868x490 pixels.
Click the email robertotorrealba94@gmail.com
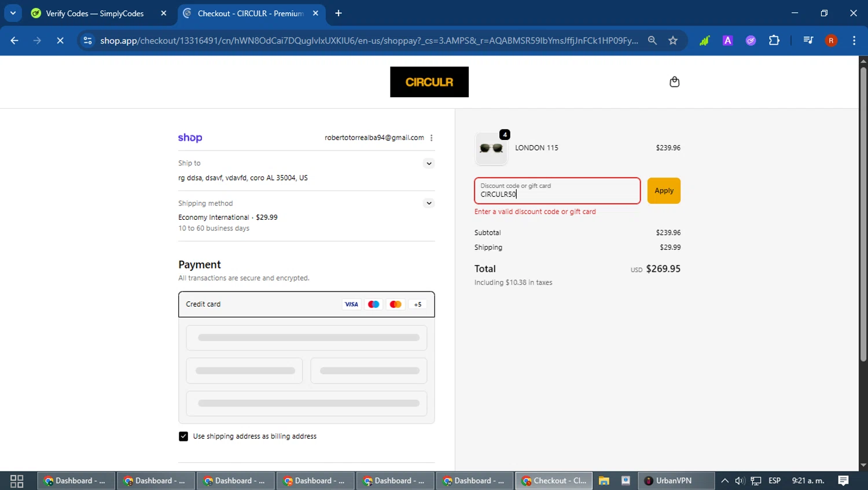(x=374, y=138)
